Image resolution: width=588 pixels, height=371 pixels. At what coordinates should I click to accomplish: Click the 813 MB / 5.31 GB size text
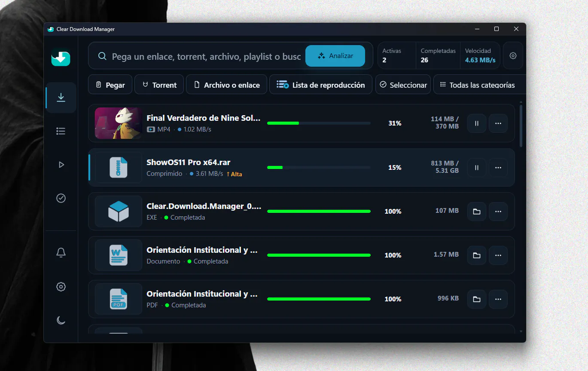pyautogui.click(x=445, y=167)
